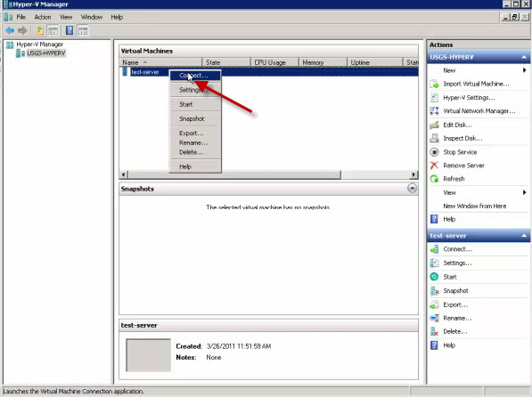Click the Help icon under test-server actions
This screenshot has height=397, width=532.
pyautogui.click(x=434, y=345)
